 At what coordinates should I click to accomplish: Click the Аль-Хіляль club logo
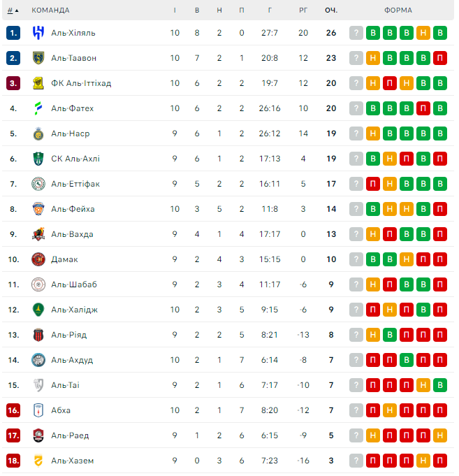[38, 32]
